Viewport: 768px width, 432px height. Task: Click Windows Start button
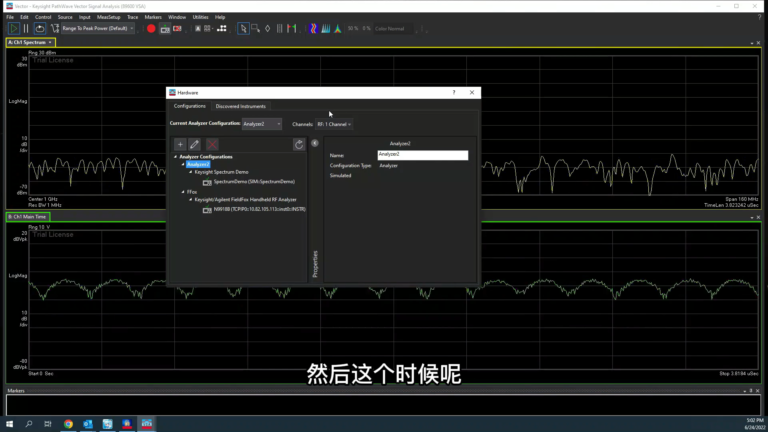(9, 424)
